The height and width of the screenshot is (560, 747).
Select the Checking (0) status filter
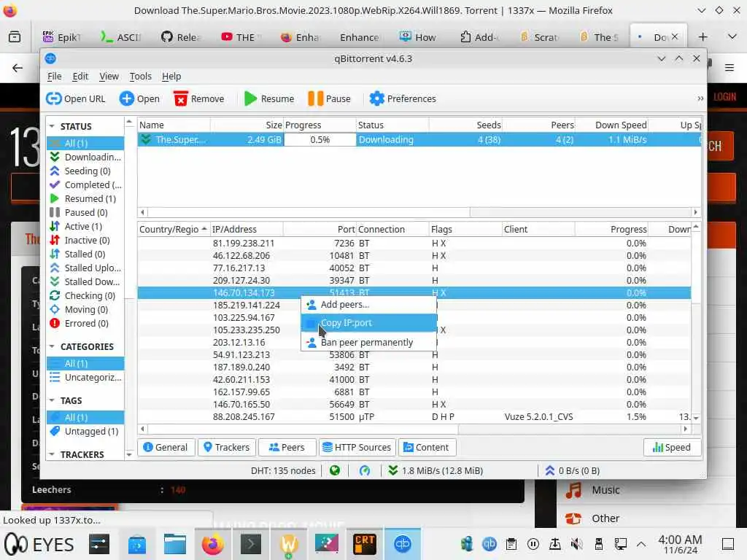pos(85,296)
